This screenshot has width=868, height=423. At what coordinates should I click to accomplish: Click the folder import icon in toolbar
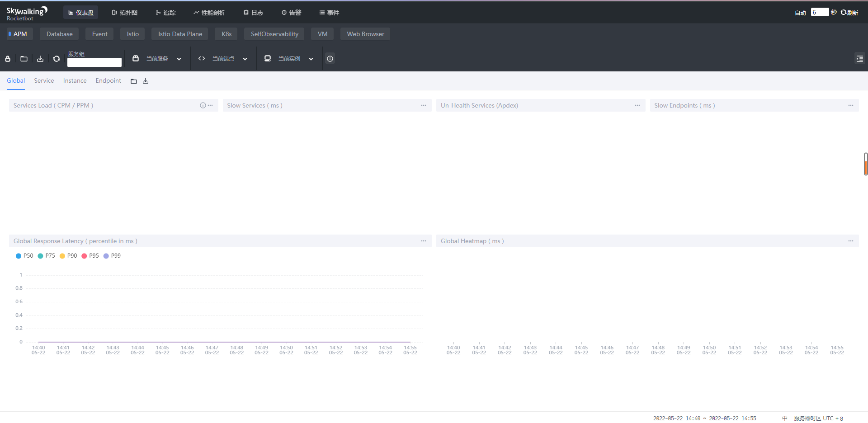pyautogui.click(x=24, y=59)
